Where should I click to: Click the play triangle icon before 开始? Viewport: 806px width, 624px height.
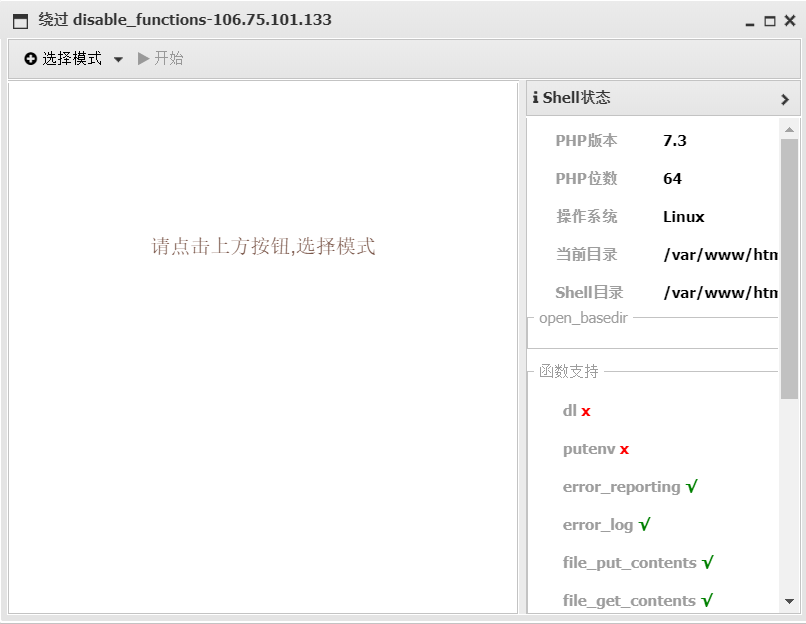click(143, 58)
